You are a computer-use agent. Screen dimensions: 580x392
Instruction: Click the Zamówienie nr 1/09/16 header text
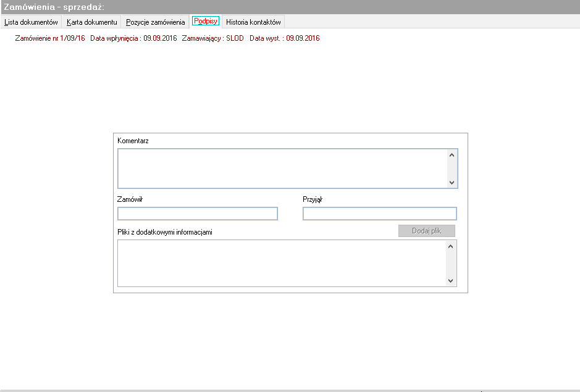(50, 38)
